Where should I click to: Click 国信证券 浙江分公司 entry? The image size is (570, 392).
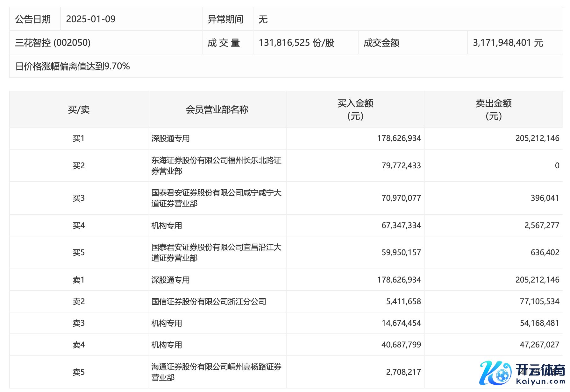pos(209,301)
